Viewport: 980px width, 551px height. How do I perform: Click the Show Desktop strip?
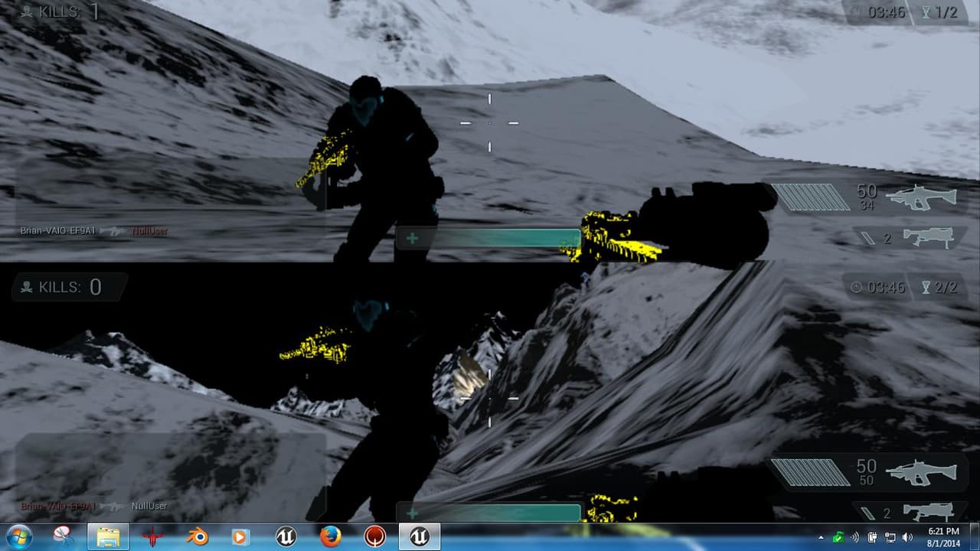(975, 536)
